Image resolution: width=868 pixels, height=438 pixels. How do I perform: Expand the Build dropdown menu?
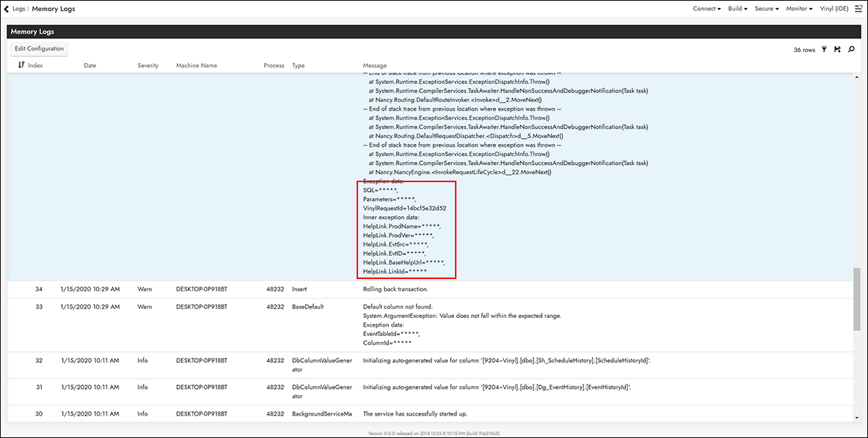739,9
